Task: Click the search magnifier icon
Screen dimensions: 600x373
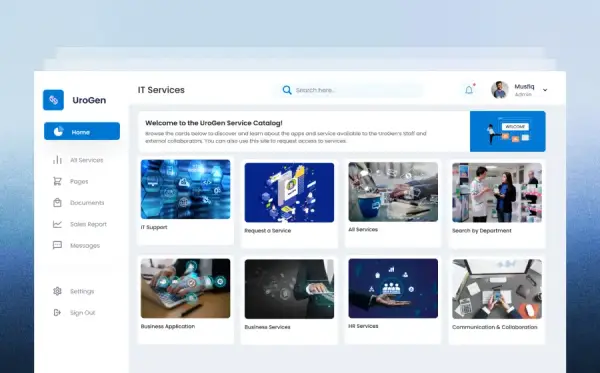Action: 287,90
